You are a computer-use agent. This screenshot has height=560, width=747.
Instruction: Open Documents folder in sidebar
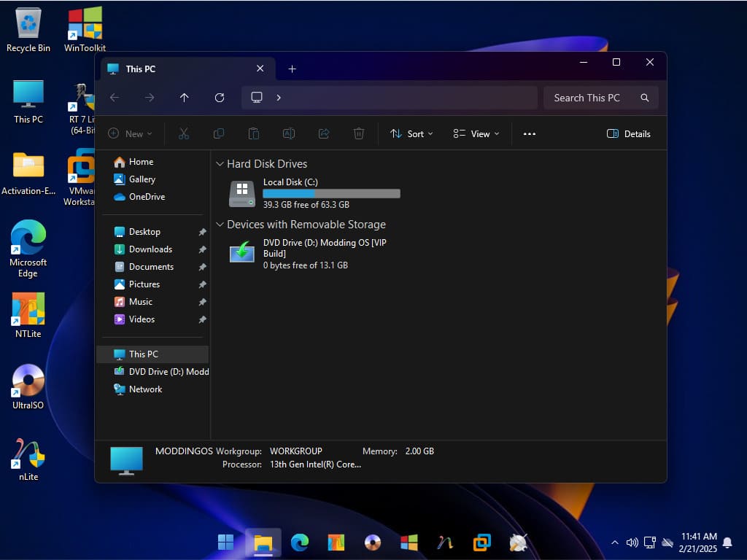click(x=152, y=267)
